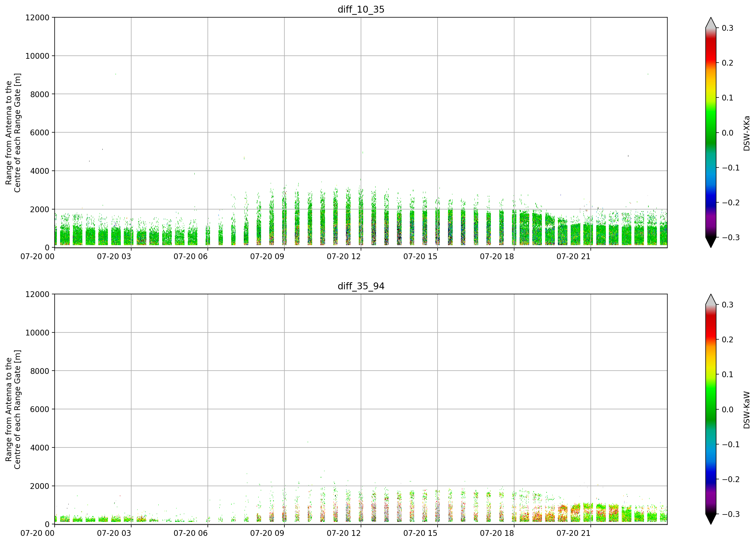Click '07-20 06' under diff_35_94 plot
Screen dimensions: 756x543
(191, 533)
